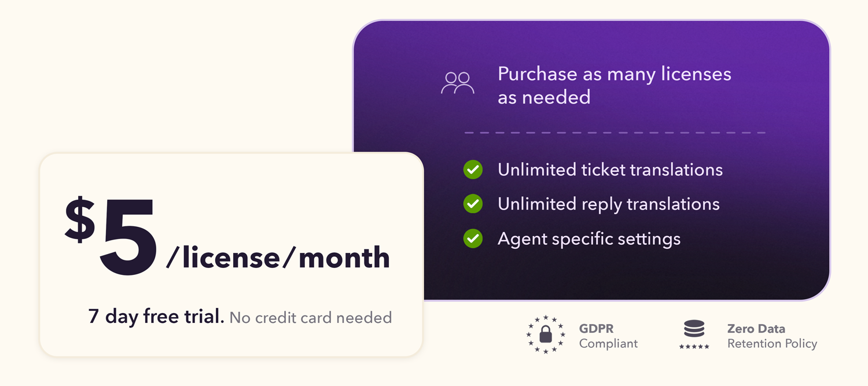Click the dashed divider line in purple card
The height and width of the screenshot is (386, 868).
(x=615, y=133)
